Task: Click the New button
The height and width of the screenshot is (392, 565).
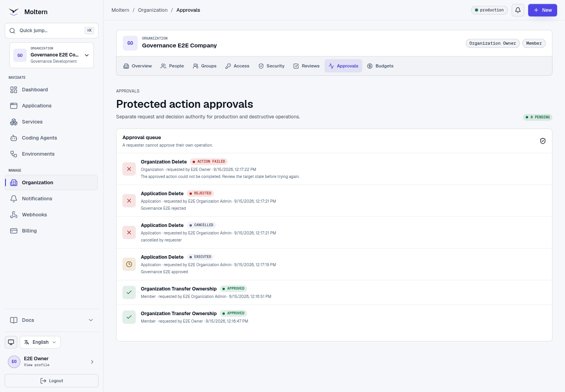Action: pyautogui.click(x=543, y=10)
